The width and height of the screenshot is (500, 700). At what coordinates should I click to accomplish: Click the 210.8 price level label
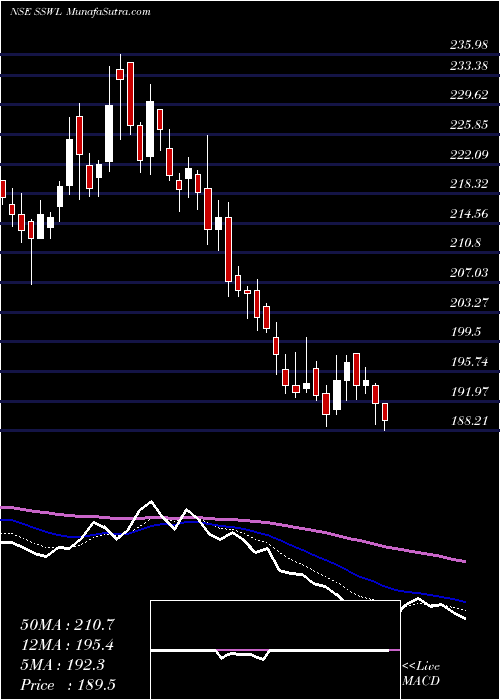point(465,243)
